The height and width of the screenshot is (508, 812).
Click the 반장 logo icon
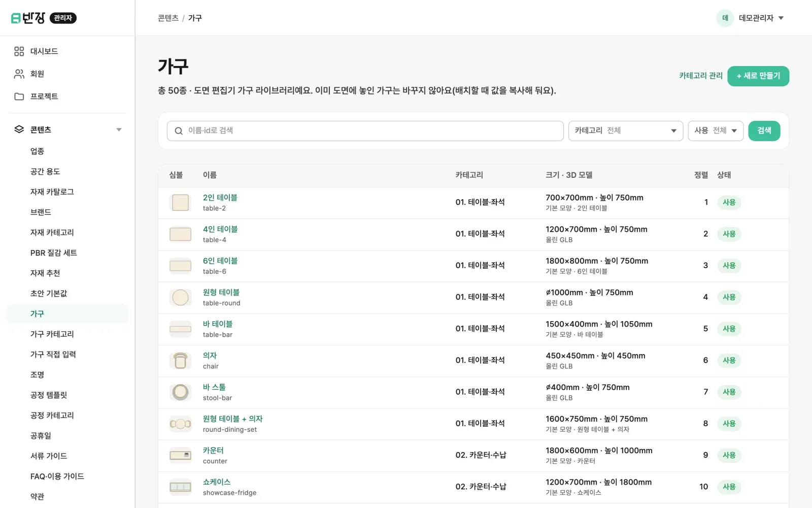coord(16,18)
